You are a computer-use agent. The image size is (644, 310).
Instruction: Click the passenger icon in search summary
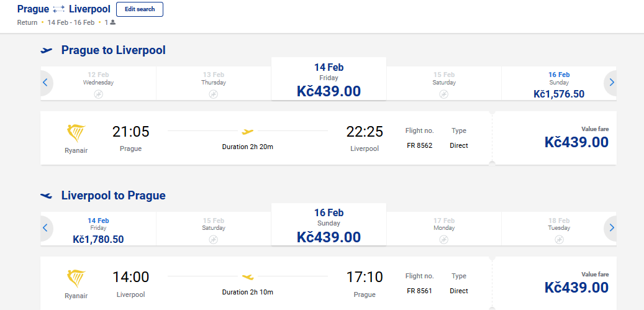[x=113, y=22]
